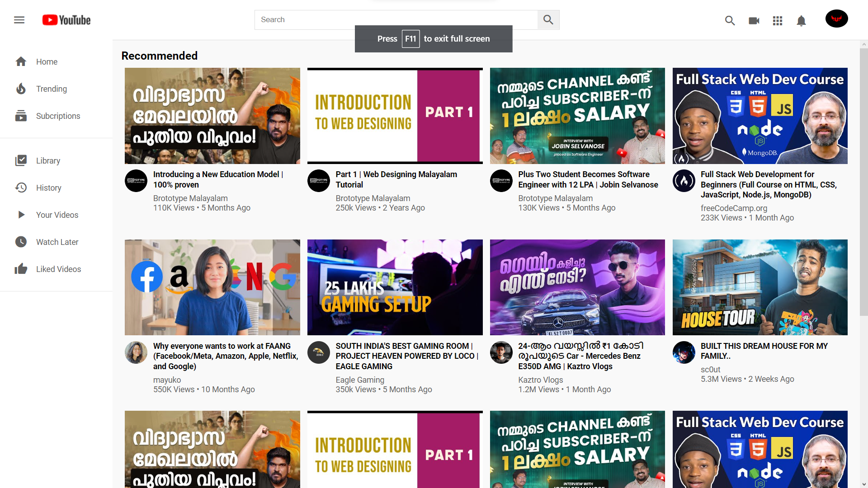Play Full Stack Web Dev Course thumbnail, first row
868x488 pixels.
760,116
